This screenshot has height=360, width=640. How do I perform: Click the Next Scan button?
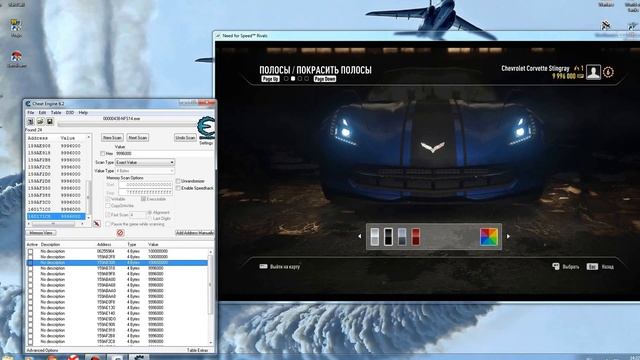point(138,138)
